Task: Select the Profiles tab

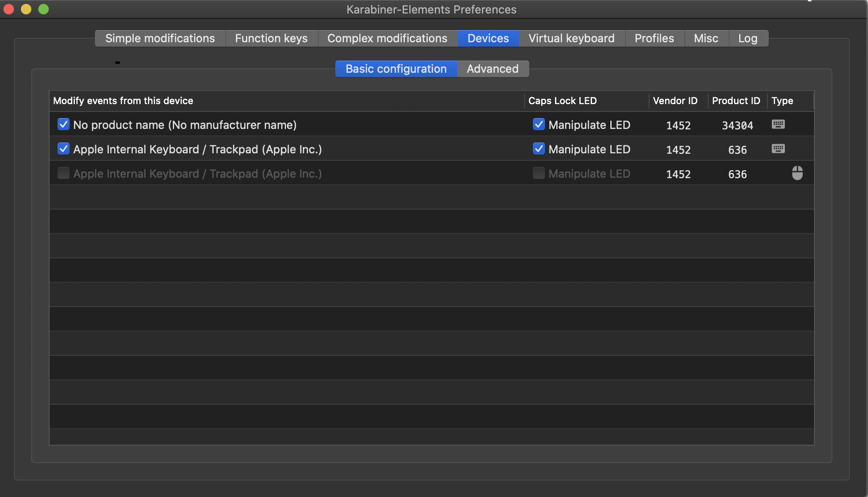Action: [654, 38]
